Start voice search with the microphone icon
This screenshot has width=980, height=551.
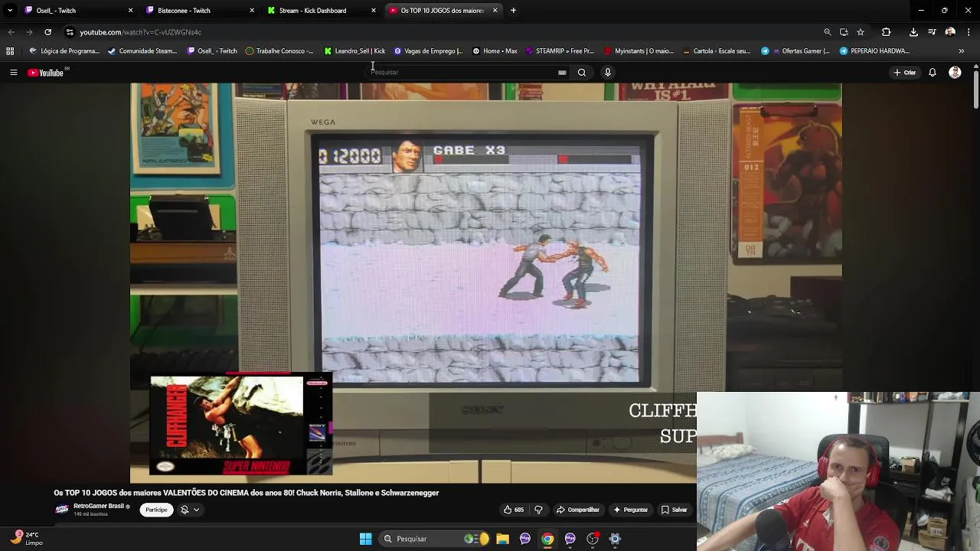pos(608,73)
